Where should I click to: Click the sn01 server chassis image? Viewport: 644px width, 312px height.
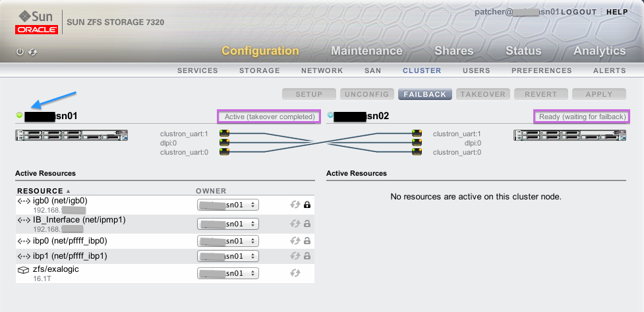click(71, 136)
